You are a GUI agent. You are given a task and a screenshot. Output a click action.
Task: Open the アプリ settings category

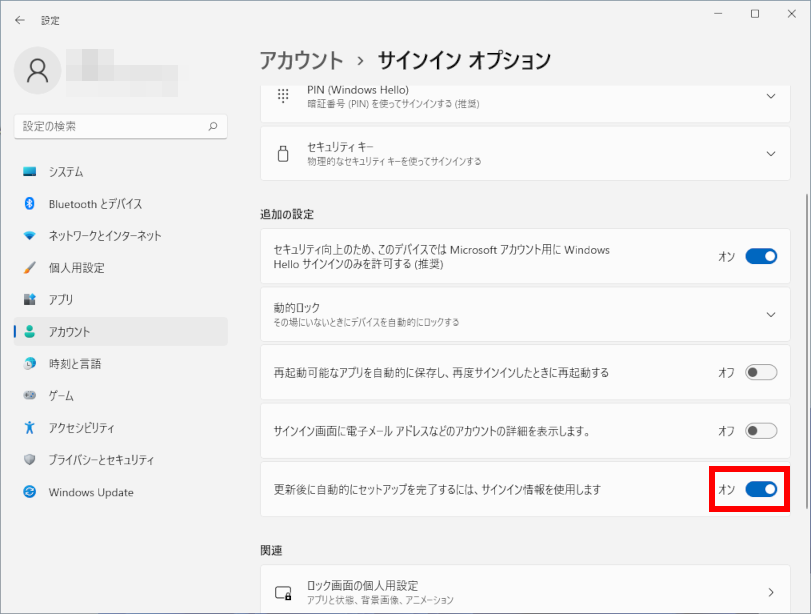click(x=60, y=300)
